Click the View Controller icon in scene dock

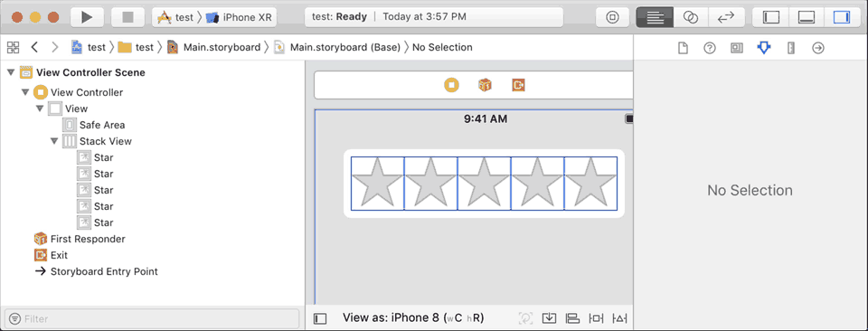coord(451,85)
